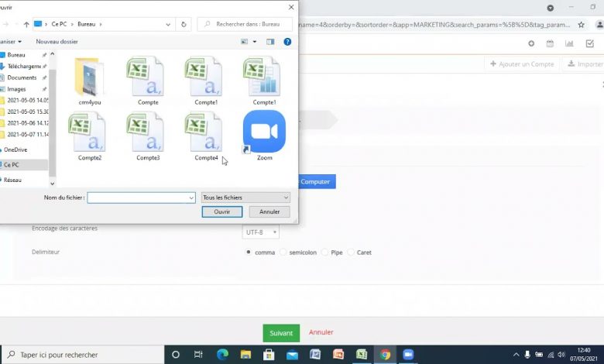Click the browser address bar URL
This screenshot has height=364, width=604.
coord(434,25)
